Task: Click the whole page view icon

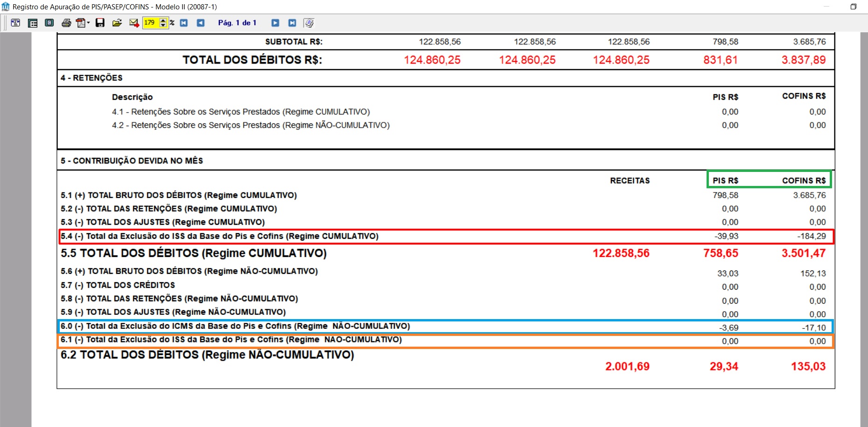Action: pos(49,23)
